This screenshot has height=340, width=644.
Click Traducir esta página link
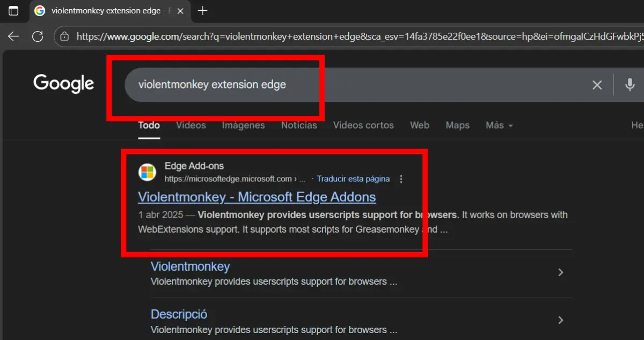pos(353,179)
